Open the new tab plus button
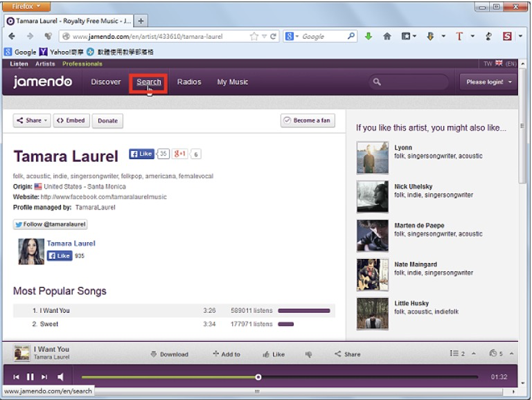Image resolution: width=532 pixels, height=400 pixels. [141, 21]
